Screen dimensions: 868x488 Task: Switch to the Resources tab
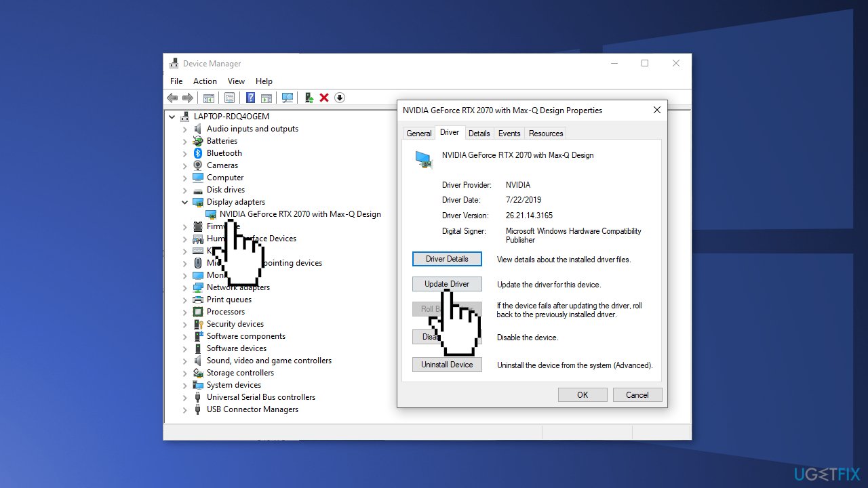point(545,133)
